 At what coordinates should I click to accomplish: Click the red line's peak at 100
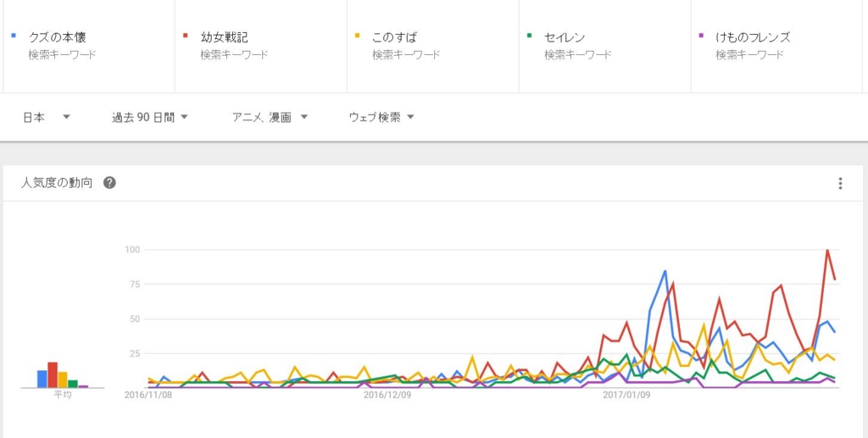(x=827, y=251)
